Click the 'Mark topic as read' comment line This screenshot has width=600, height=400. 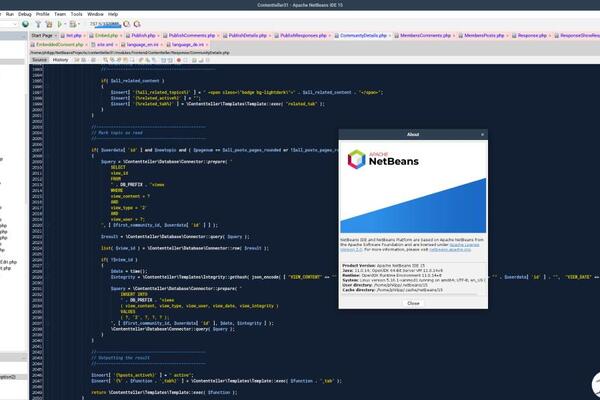coord(117,133)
